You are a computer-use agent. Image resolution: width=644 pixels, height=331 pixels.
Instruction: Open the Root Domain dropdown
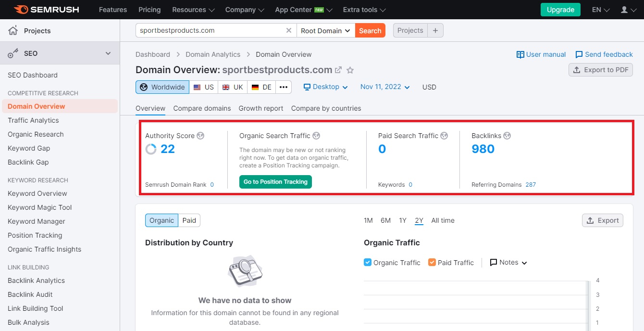coord(326,30)
